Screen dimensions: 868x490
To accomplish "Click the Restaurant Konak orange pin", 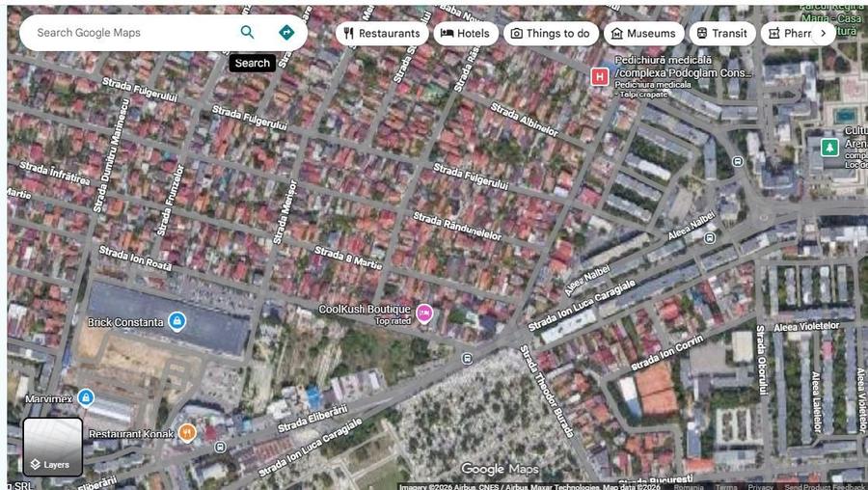I will point(187,433).
